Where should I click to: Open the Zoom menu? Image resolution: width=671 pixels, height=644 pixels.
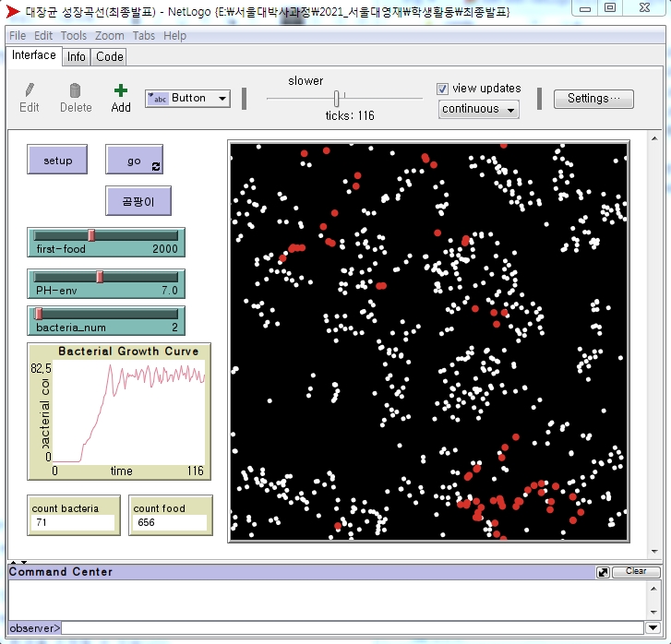point(110,35)
